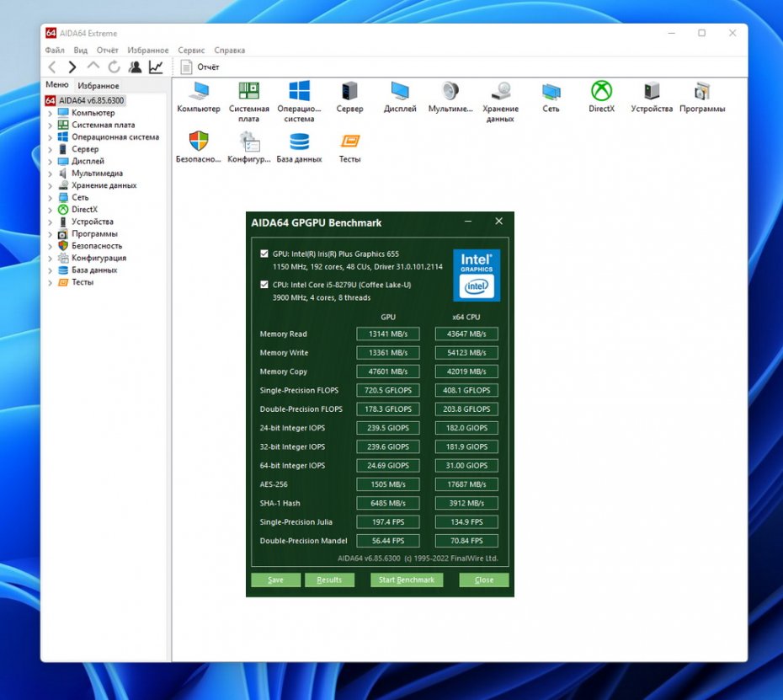
Task: Open the Тесты category icon
Action: [x=349, y=142]
